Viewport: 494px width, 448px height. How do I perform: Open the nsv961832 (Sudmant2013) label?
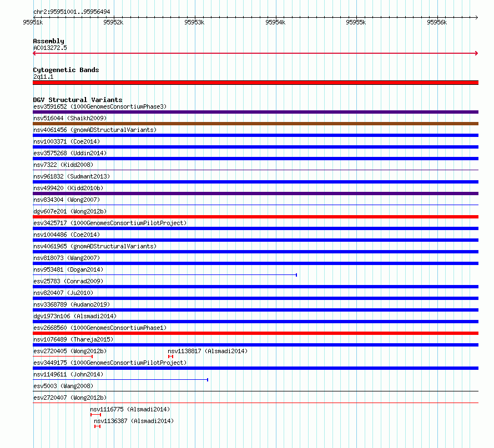(x=72, y=176)
